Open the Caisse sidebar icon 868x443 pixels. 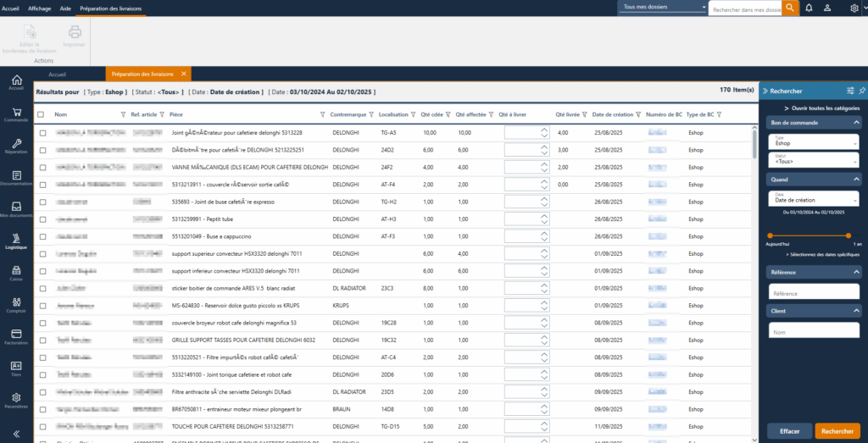tap(16, 273)
